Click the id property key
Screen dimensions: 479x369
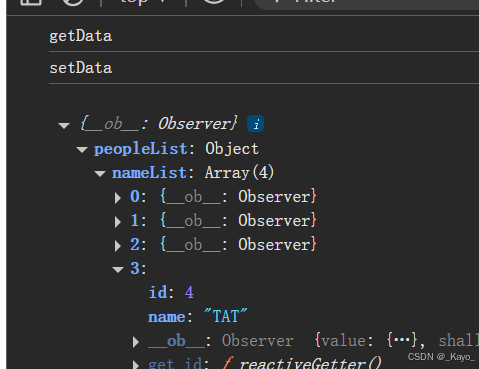coord(158,292)
